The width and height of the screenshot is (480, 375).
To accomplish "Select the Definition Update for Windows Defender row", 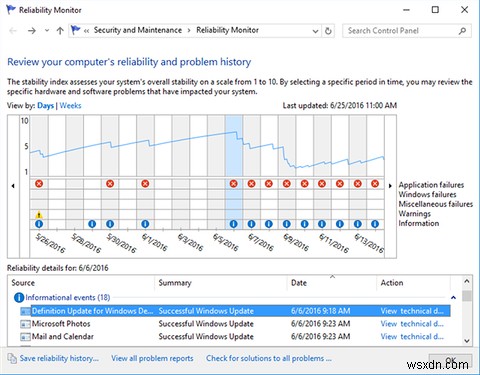I will point(235,311).
